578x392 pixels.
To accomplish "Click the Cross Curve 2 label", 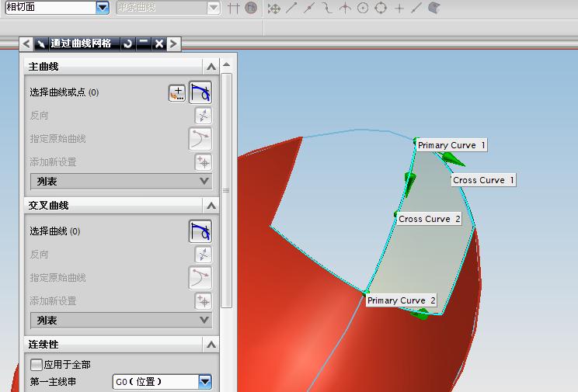I will 429,219.
